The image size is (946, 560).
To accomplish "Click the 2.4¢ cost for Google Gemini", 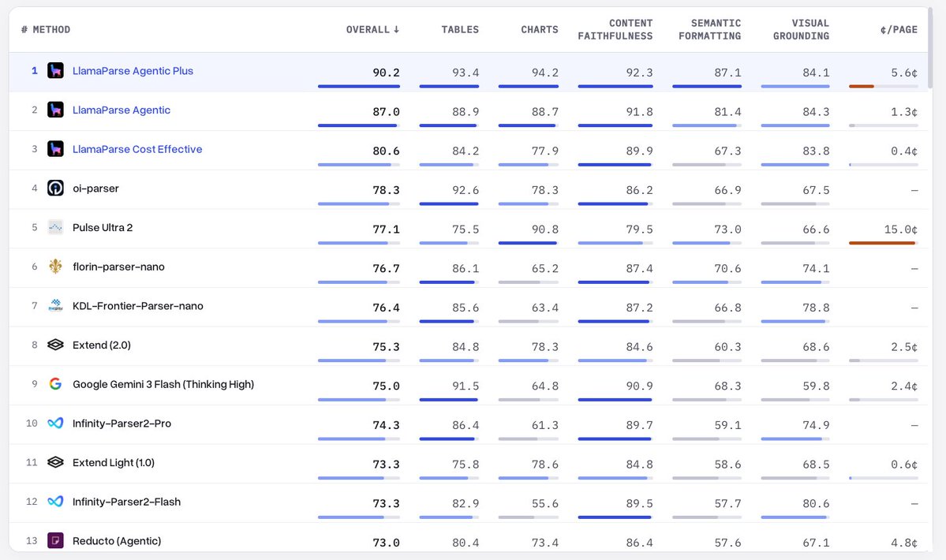I will pos(904,386).
